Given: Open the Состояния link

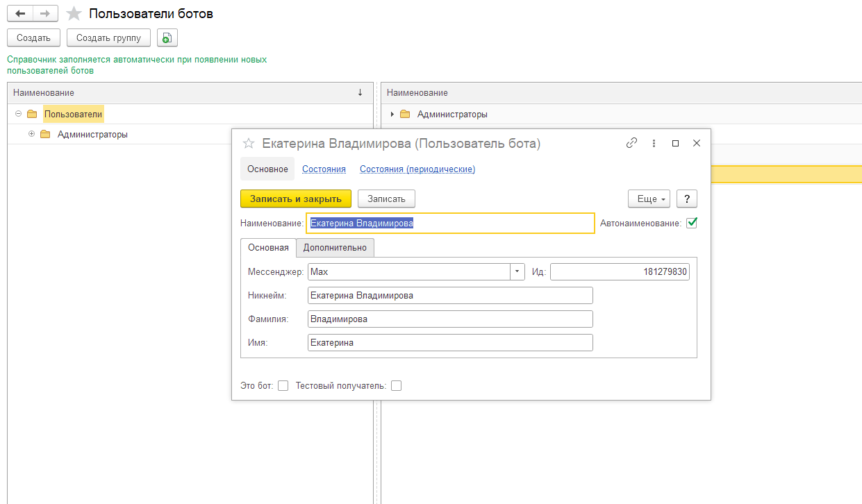Looking at the screenshot, I should click(x=324, y=169).
